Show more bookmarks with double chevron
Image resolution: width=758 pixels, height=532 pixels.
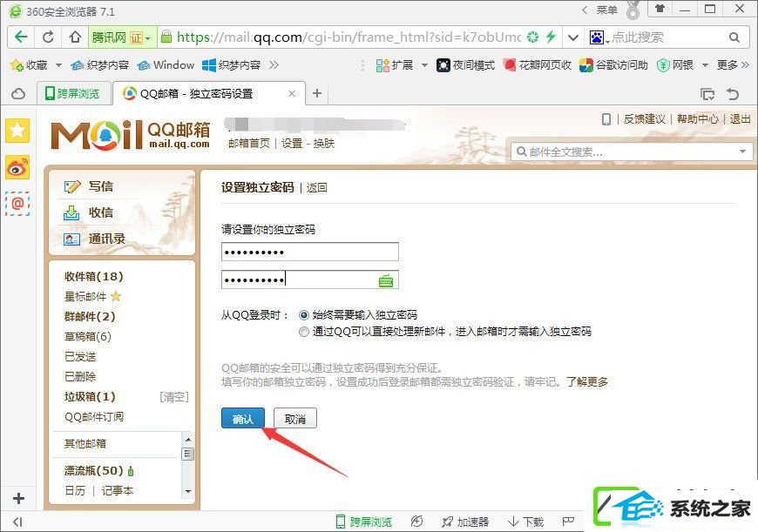(x=274, y=64)
